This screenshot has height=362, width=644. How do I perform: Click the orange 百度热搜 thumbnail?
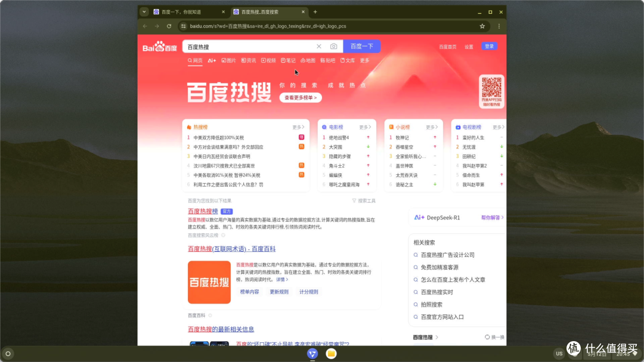(209, 282)
